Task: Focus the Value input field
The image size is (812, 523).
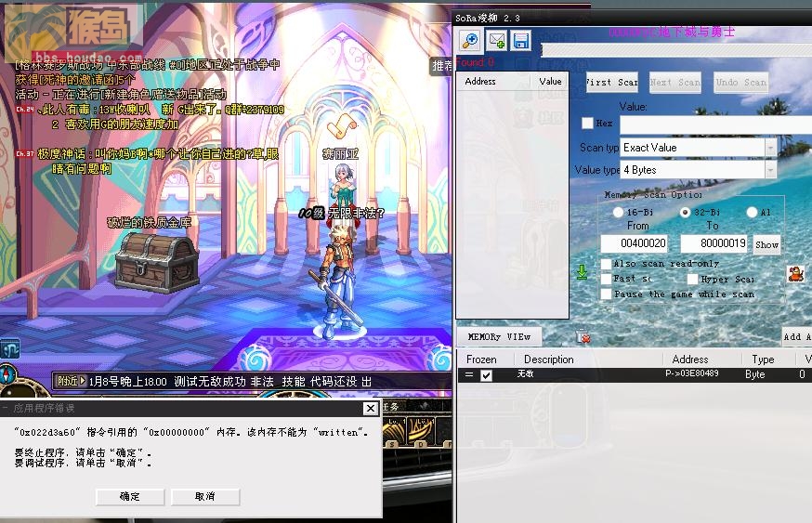Action: 715,124
